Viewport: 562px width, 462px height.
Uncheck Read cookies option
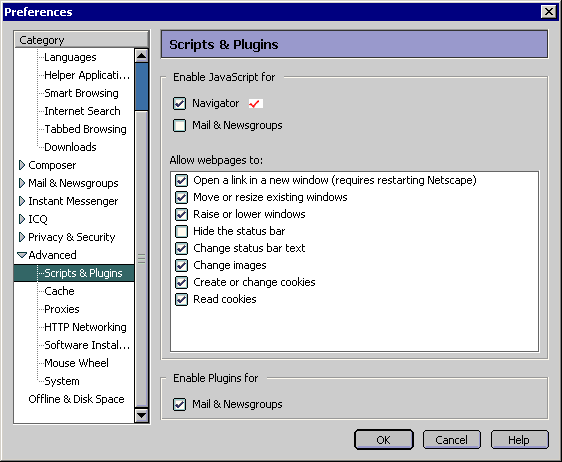pyautogui.click(x=181, y=299)
